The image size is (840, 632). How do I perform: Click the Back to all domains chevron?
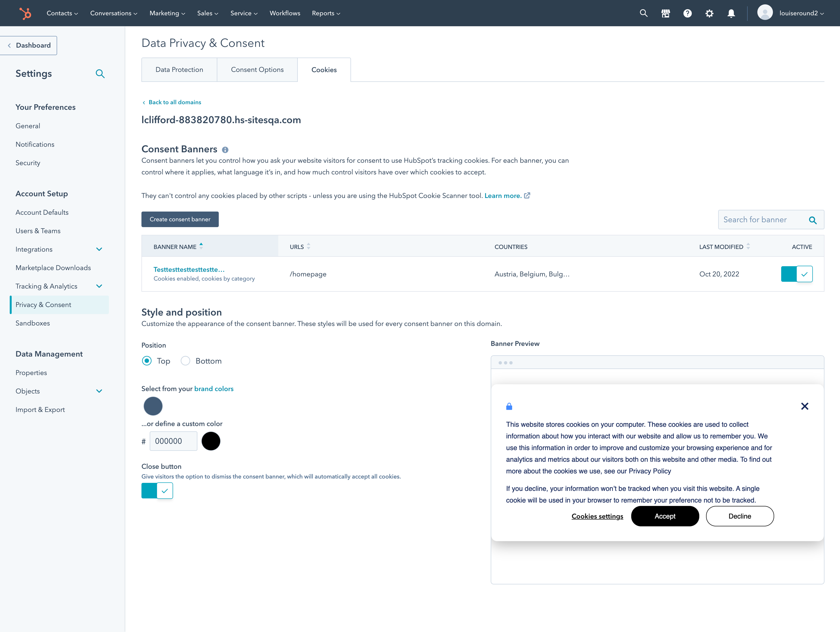(144, 102)
